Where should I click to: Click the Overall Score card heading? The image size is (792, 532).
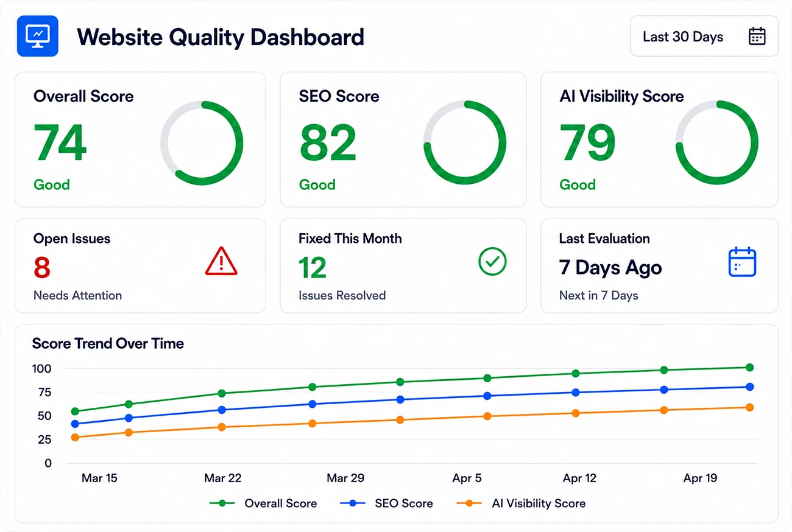pos(83,96)
